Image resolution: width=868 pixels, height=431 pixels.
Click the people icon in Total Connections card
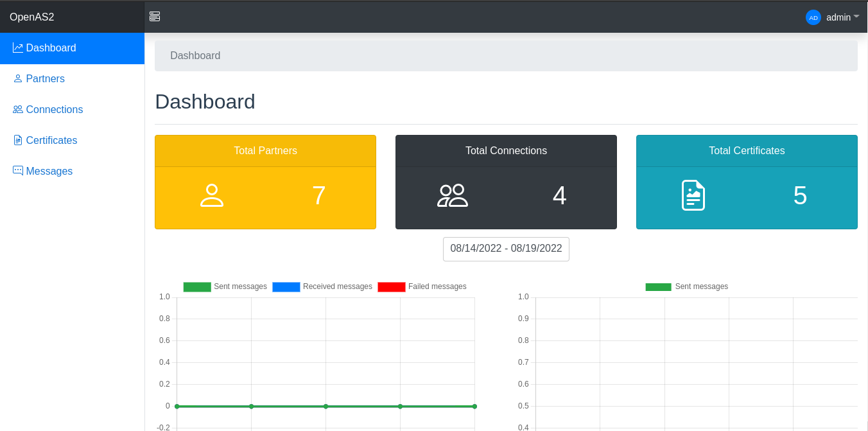(453, 195)
